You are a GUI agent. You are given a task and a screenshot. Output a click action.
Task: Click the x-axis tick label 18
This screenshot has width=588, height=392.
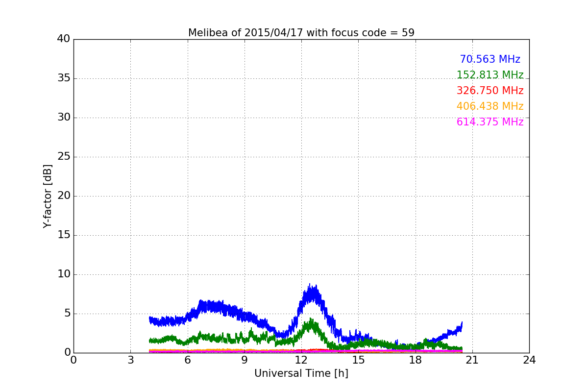(416, 360)
